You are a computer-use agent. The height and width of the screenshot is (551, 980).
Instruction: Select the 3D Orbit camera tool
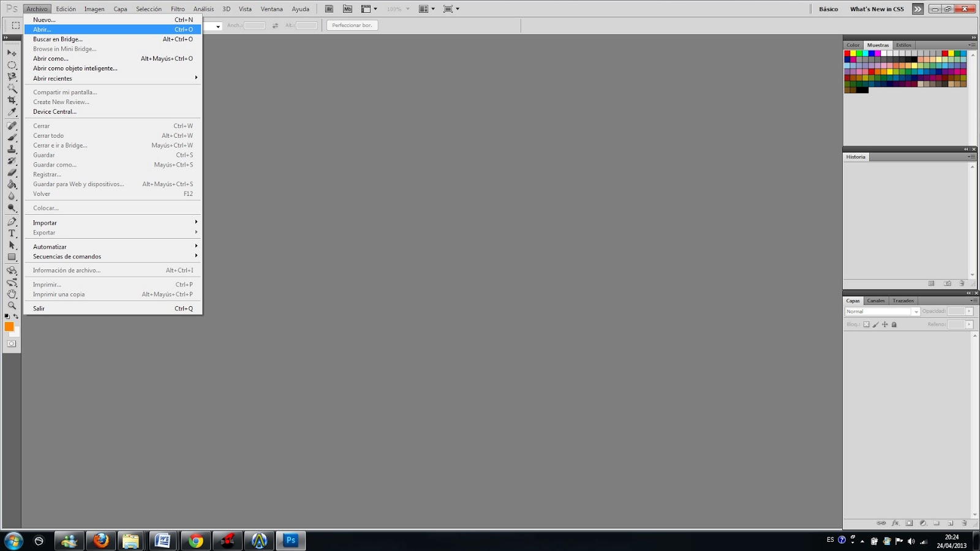[x=12, y=282]
